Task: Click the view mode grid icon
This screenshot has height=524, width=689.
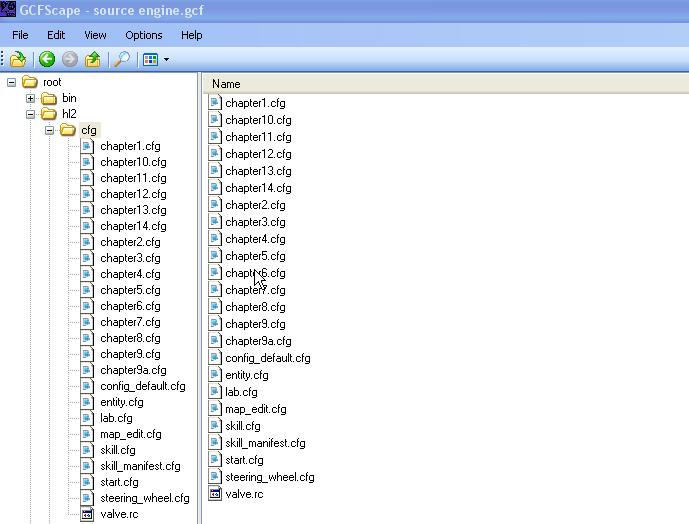Action: point(150,59)
